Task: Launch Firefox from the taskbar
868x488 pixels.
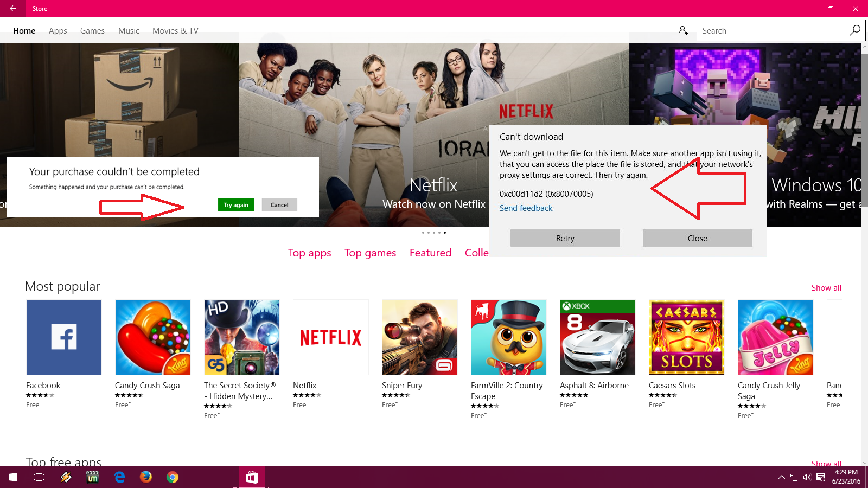Action: pyautogui.click(x=146, y=477)
